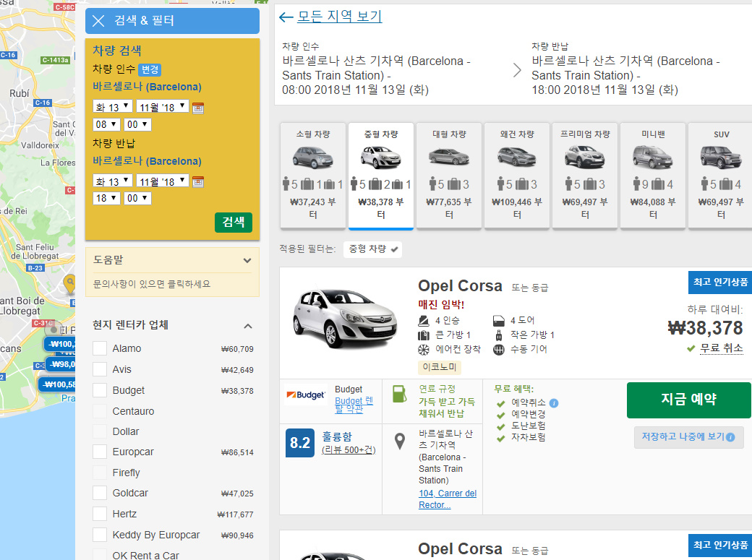The height and width of the screenshot is (560, 752).
Task: Click the 4 인승 seat icon
Action: (x=424, y=320)
